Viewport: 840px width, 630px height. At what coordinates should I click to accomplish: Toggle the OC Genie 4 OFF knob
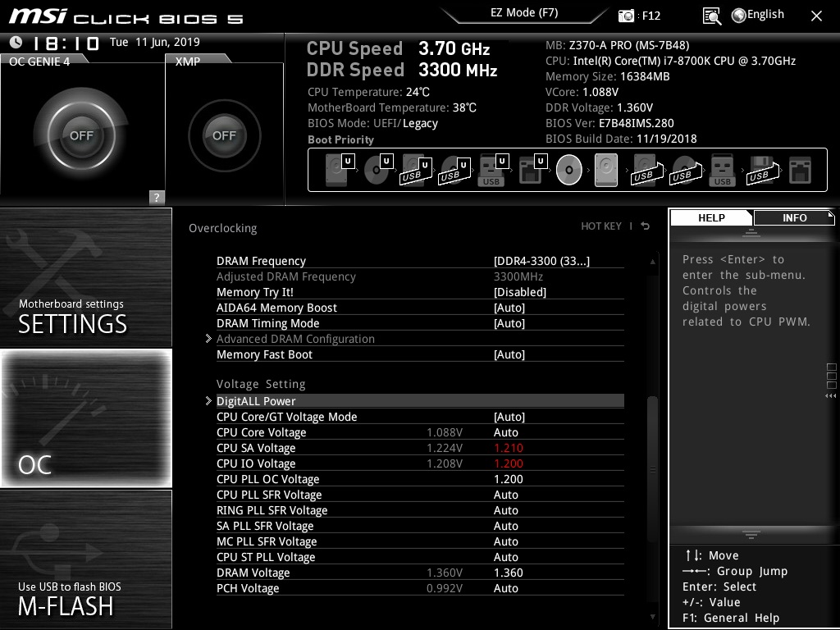click(x=81, y=135)
